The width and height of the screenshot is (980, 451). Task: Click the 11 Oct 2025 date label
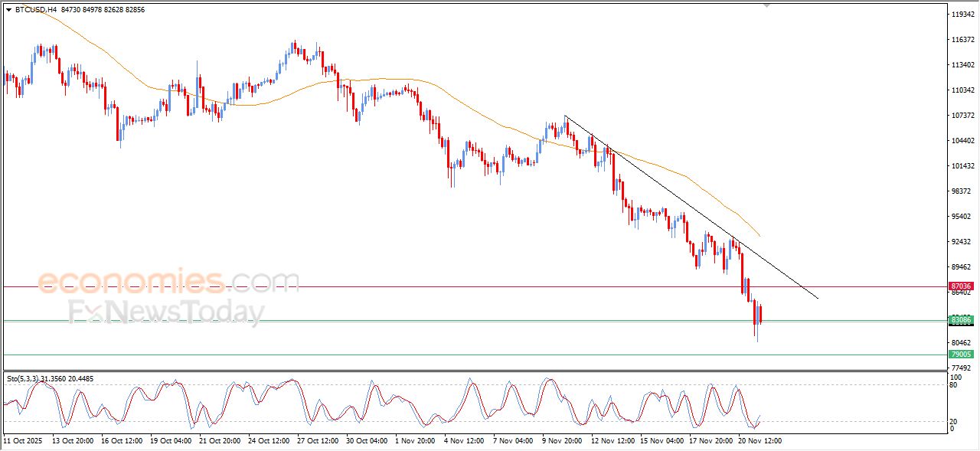pos(25,441)
